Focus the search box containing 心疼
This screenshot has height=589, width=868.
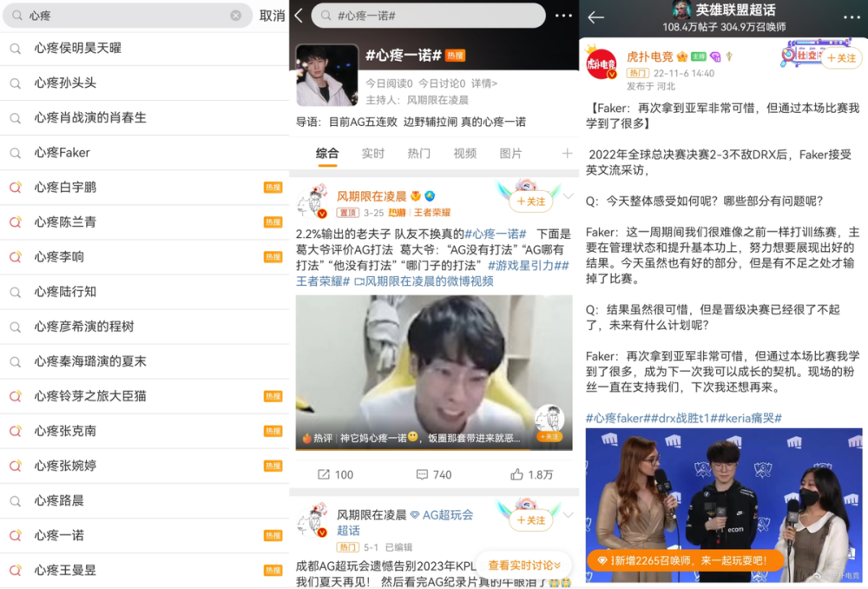tap(128, 16)
